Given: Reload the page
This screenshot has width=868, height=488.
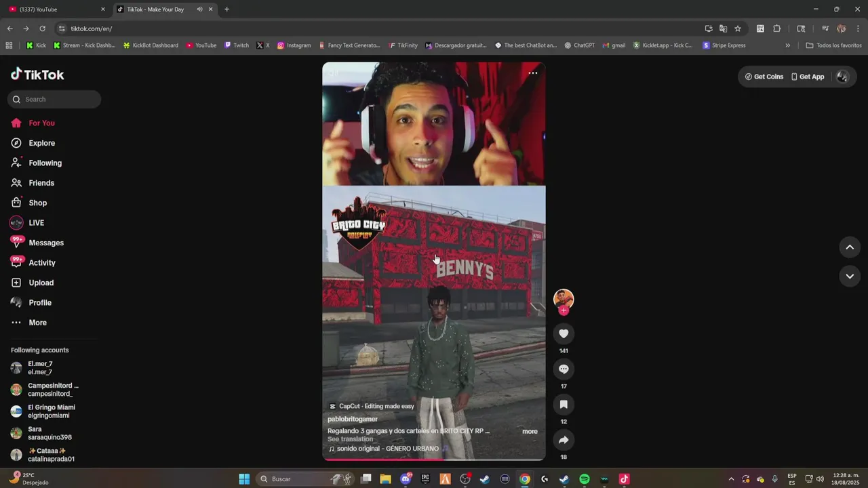Looking at the screenshot, I should tap(42, 28).
